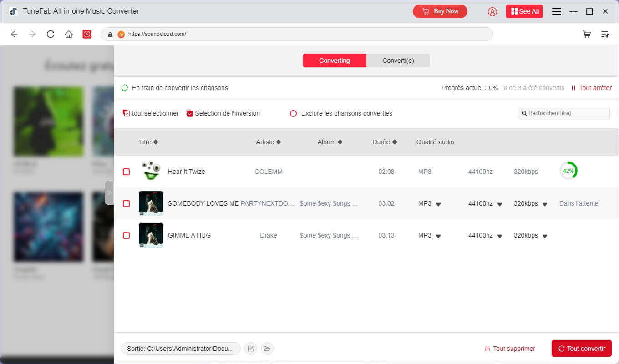Click the 42% progress ring
Screen dimensions: 619x364
pyautogui.click(x=568, y=171)
